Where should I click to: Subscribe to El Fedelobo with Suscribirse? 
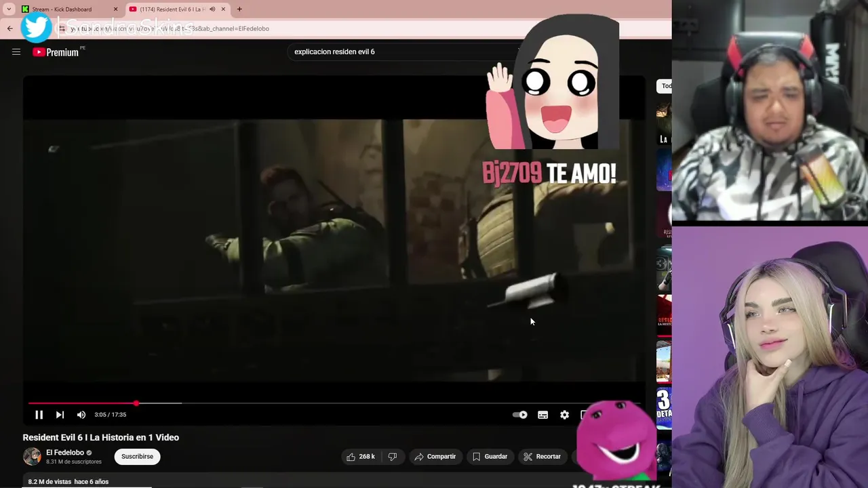[137, 457]
